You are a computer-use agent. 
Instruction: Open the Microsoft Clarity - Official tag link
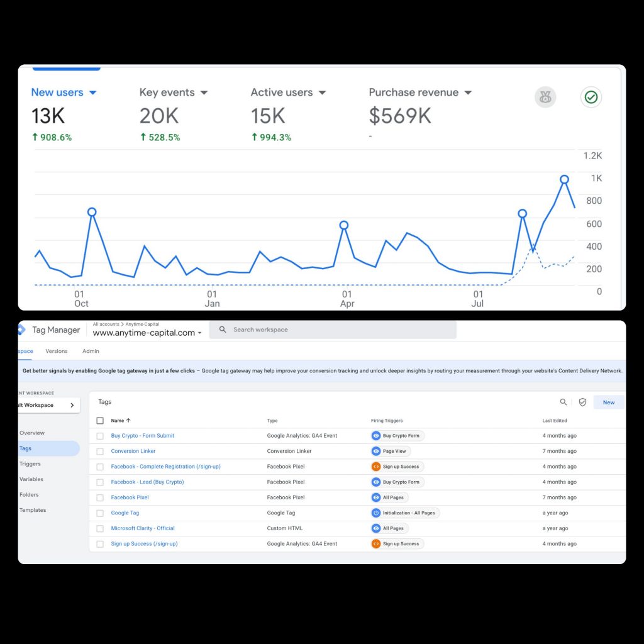click(x=143, y=528)
